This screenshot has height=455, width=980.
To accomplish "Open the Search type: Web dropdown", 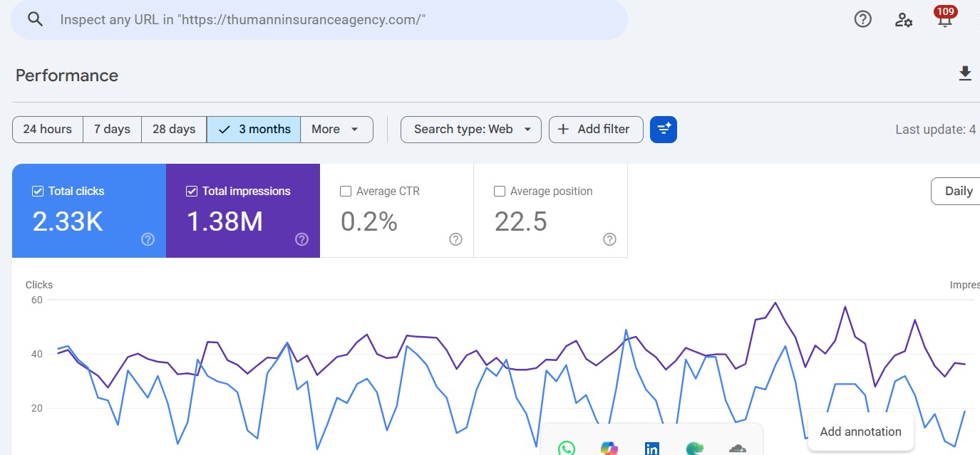I will tap(471, 129).
